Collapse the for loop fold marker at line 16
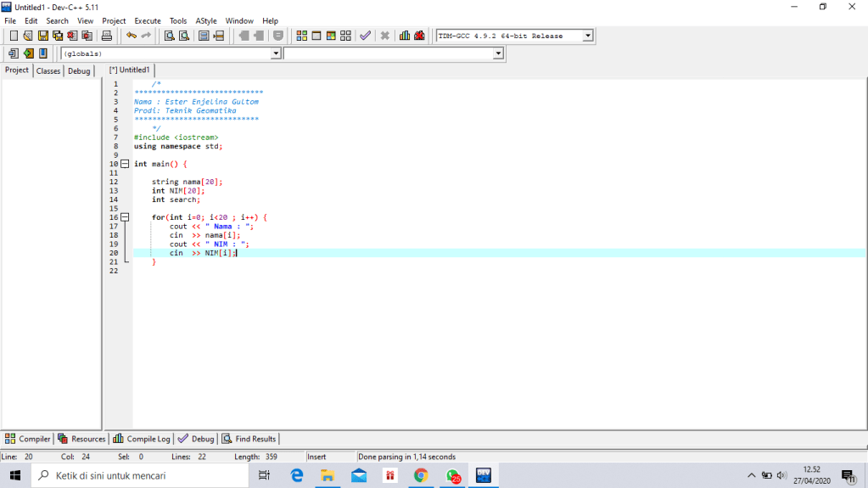This screenshot has width=868, height=488. pyautogui.click(x=125, y=217)
